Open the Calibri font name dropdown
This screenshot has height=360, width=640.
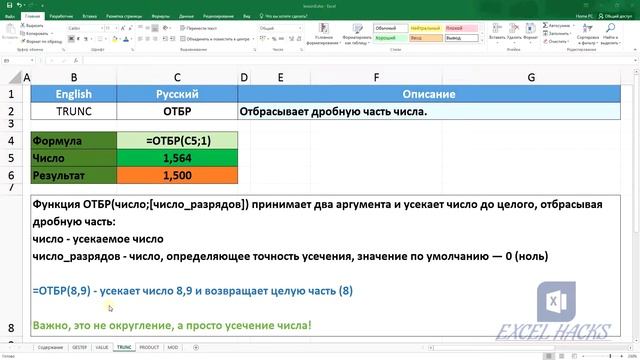[102, 28]
